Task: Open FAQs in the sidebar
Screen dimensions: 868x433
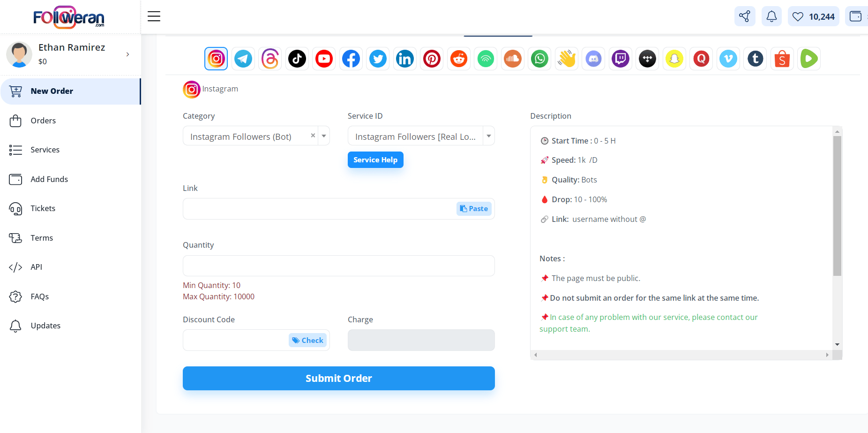Action: (x=70, y=296)
